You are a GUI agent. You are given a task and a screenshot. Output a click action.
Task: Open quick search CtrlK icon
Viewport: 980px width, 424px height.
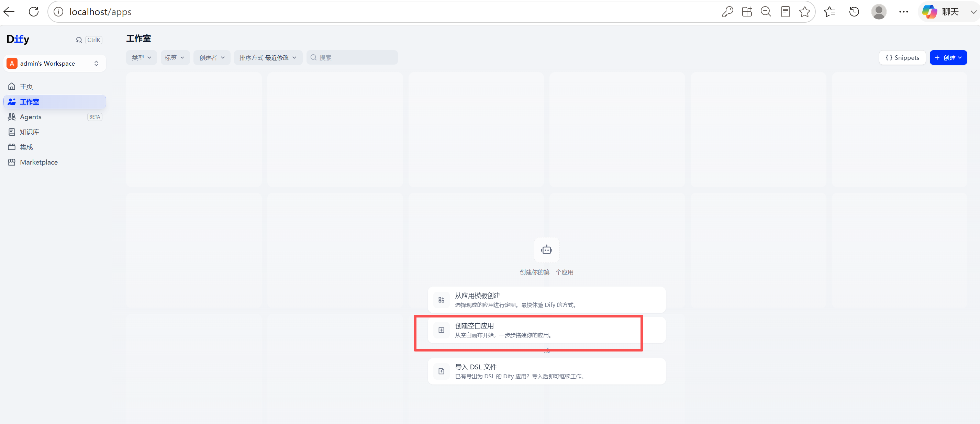click(79, 40)
